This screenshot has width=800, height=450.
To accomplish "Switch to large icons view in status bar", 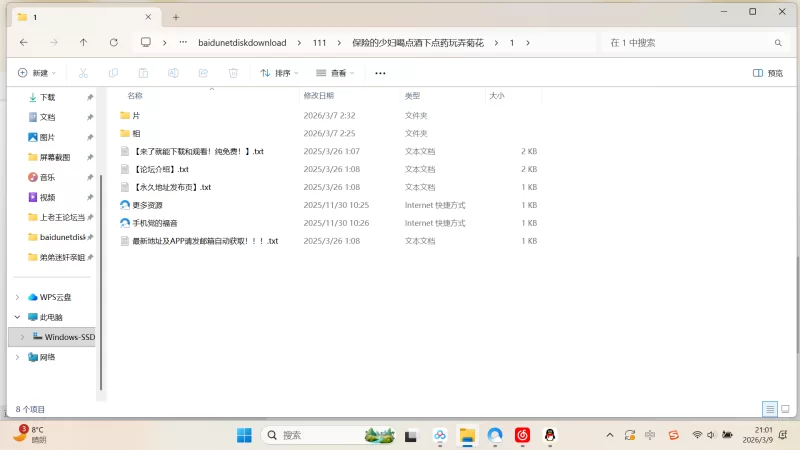I will point(785,409).
